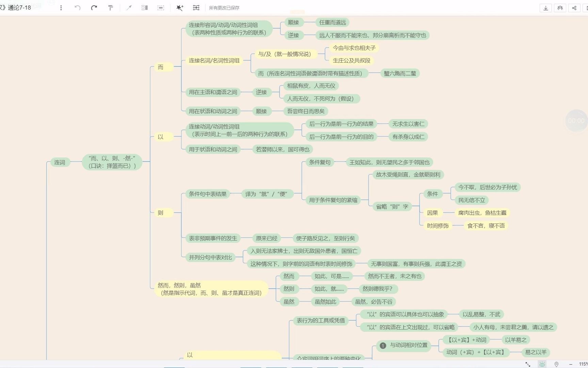Select the 以羊易之 node
Screen dimensions: 588x368
pyautogui.click(x=516, y=340)
